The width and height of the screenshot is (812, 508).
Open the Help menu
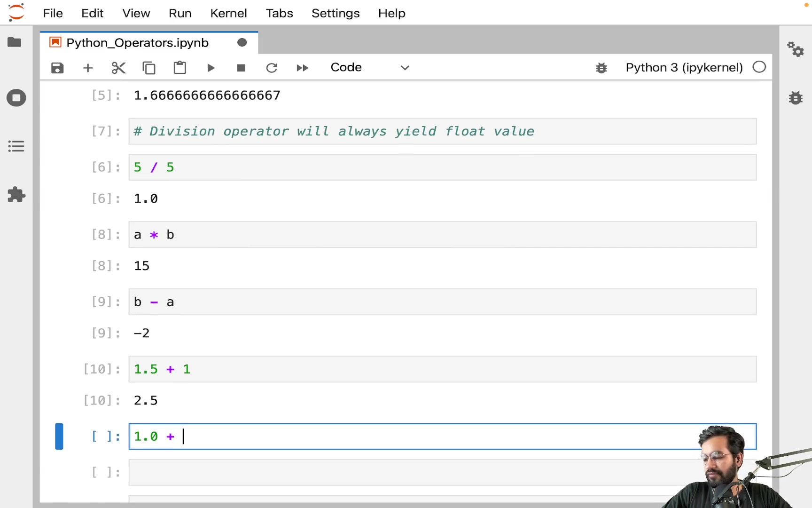[x=392, y=13]
